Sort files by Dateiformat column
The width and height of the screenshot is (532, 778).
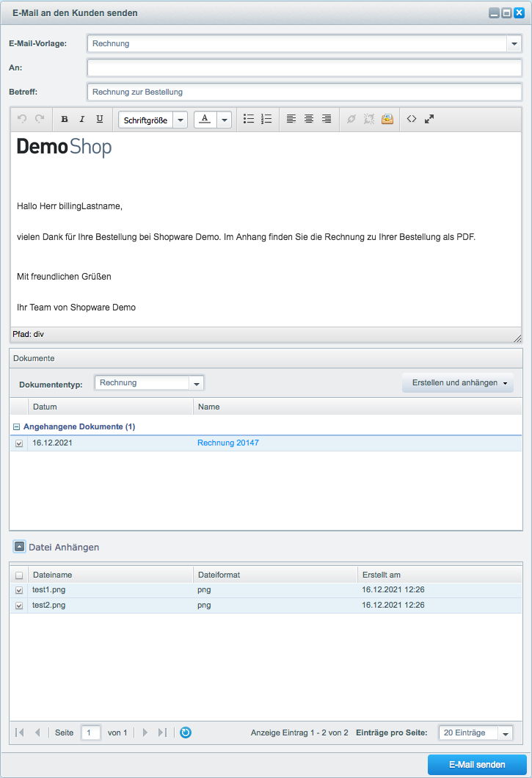[x=275, y=575]
